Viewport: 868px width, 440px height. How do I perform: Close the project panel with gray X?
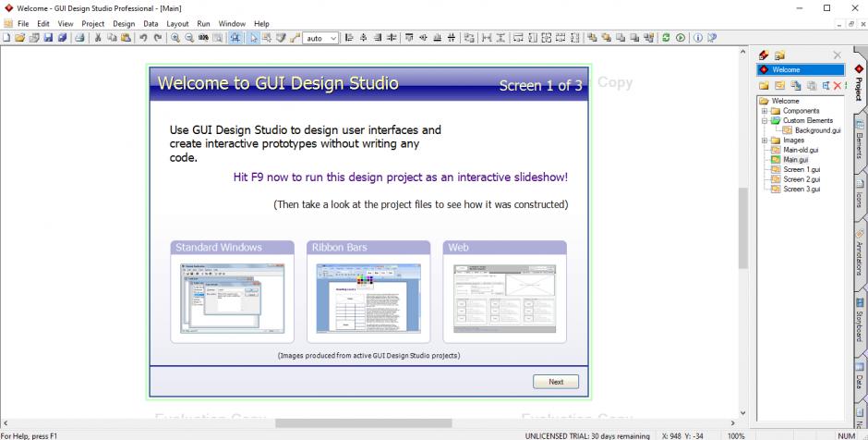tap(837, 55)
